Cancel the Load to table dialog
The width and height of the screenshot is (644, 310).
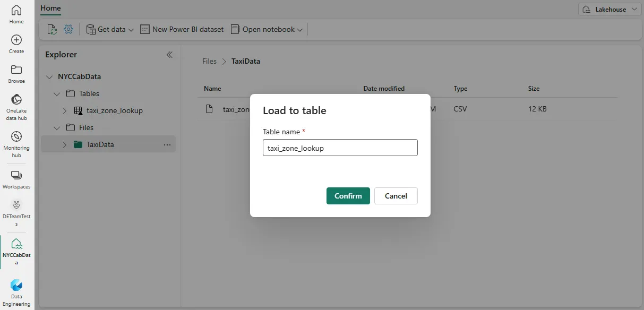click(396, 196)
